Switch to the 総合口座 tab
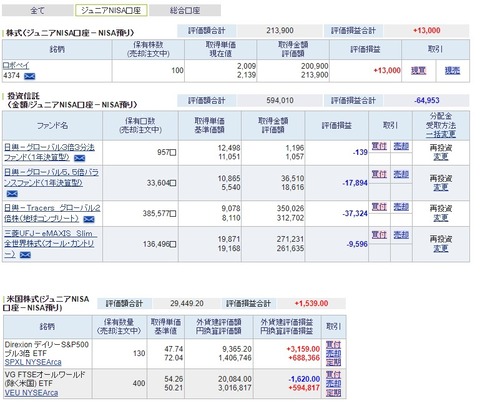The height and width of the screenshot is (411, 480). pos(185,10)
